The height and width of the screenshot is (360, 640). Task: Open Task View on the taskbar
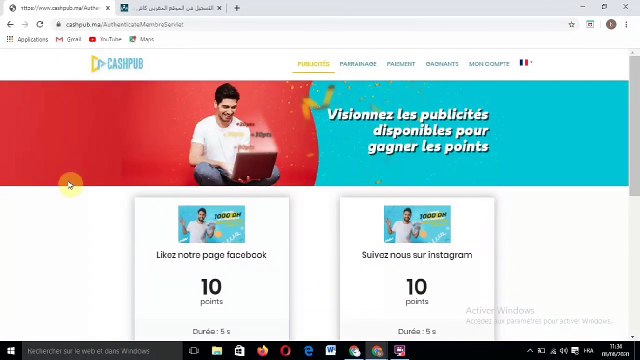pos(194,351)
